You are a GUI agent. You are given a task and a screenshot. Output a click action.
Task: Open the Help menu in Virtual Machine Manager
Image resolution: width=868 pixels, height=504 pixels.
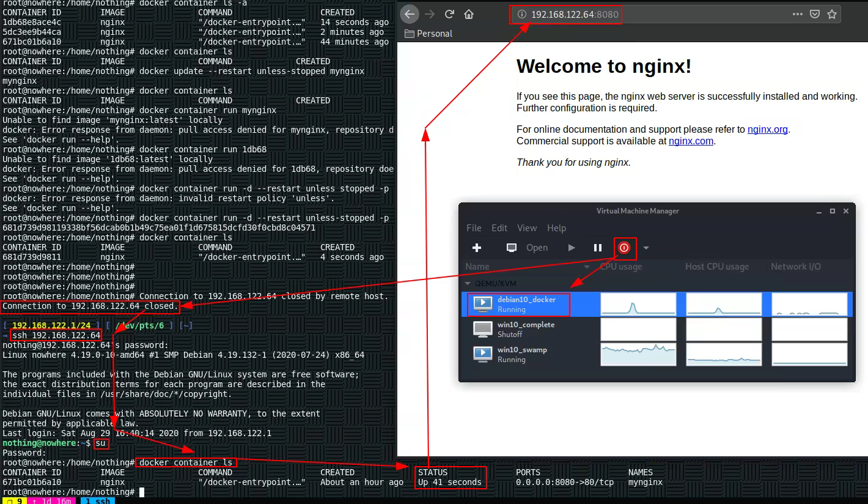(x=556, y=228)
